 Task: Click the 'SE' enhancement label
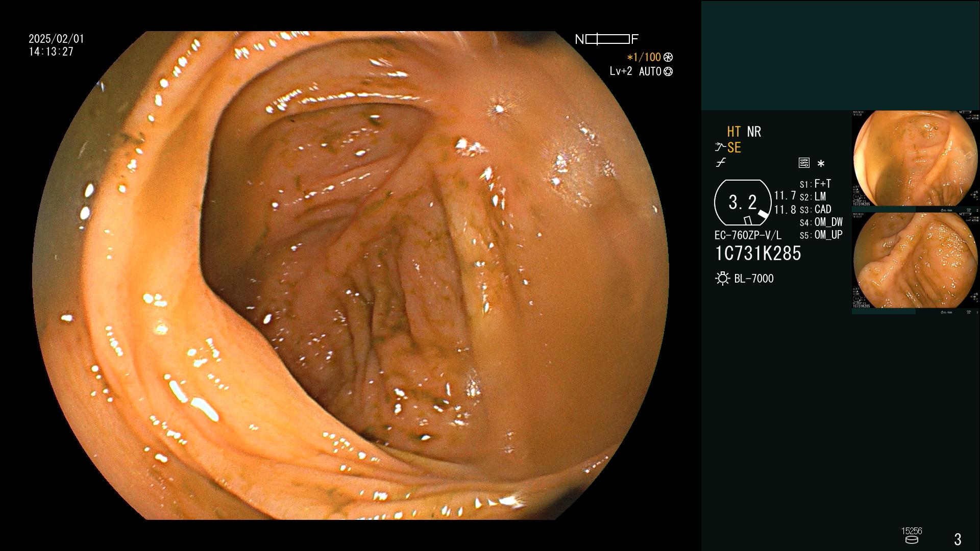pyautogui.click(x=734, y=147)
